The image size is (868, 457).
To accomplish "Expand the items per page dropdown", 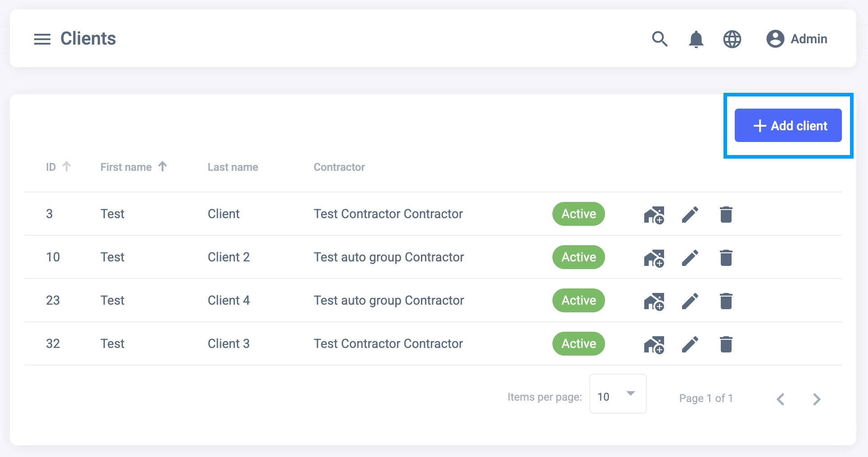I will pyautogui.click(x=618, y=394).
